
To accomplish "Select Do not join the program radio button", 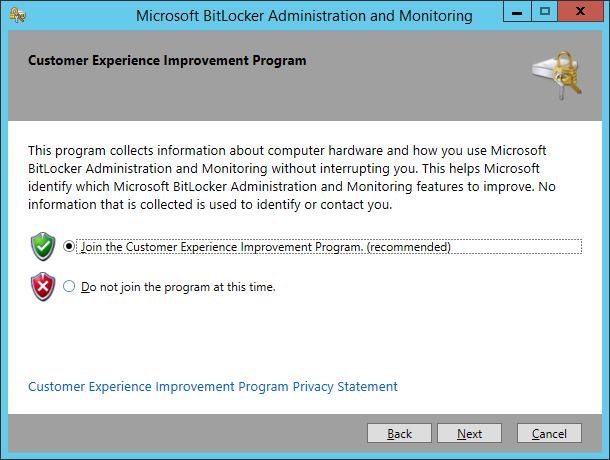I will [x=69, y=286].
